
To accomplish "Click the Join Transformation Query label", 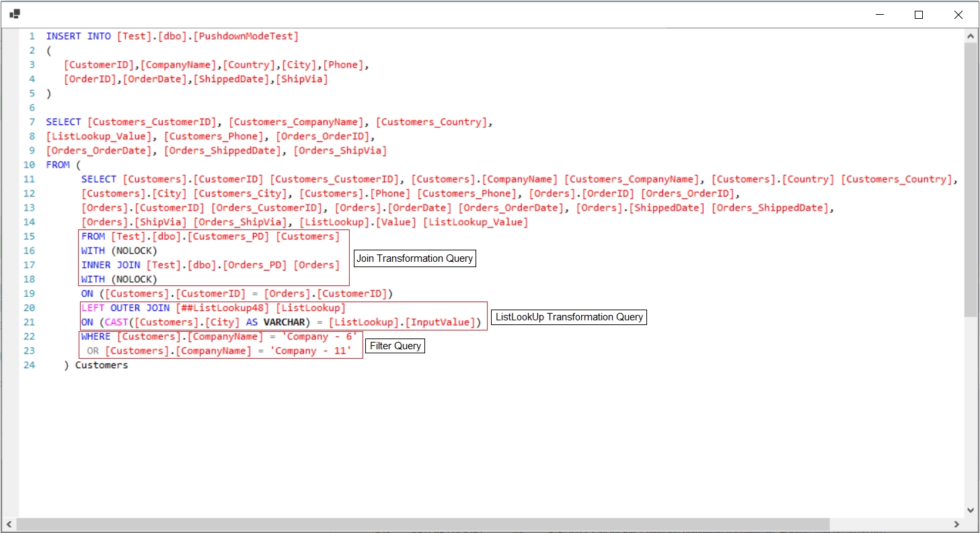I will [415, 258].
